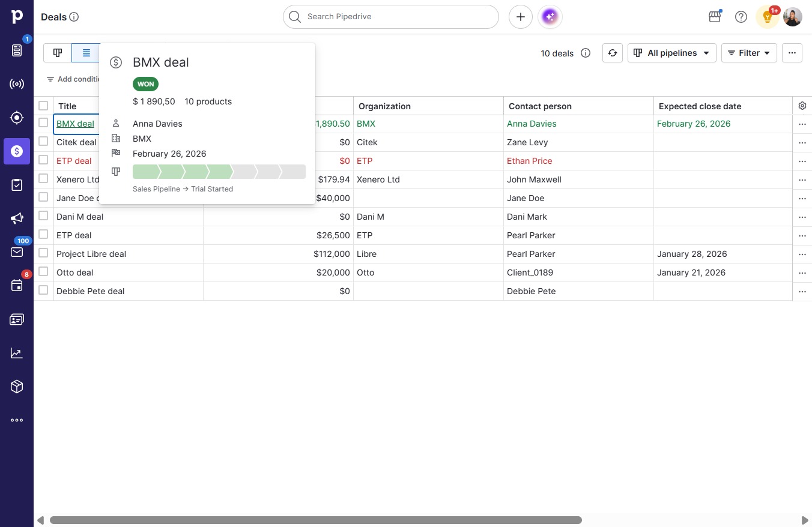Open Anna Davies contact link
This screenshot has height=527, width=812.
tap(532, 124)
